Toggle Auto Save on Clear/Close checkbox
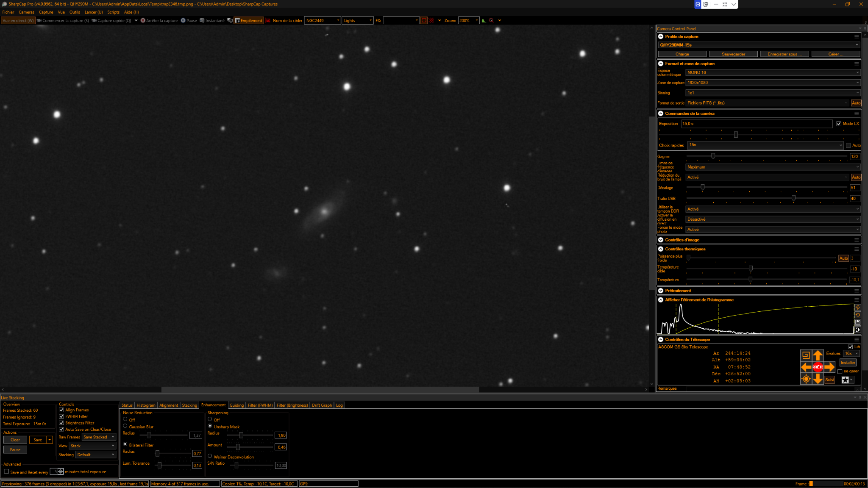The width and height of the screenshot is (868, 488). coord(61,429)
